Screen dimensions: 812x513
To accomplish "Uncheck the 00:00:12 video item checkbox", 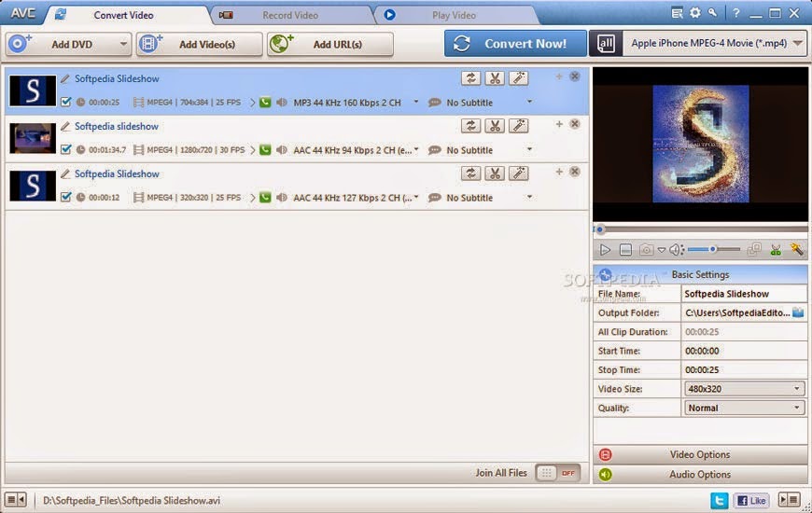I will [65, 197].
